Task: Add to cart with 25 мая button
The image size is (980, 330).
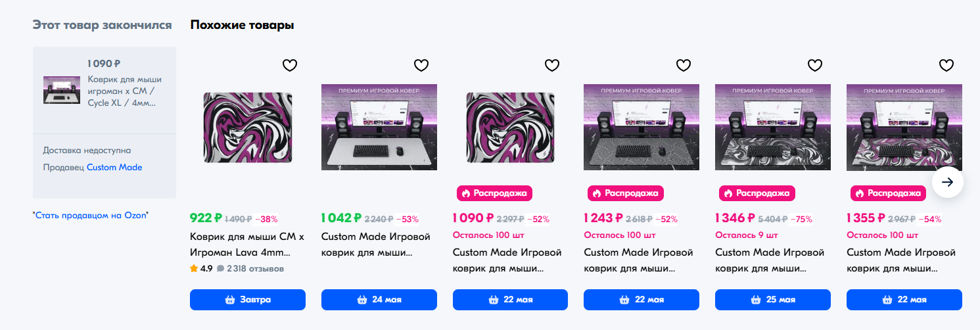Action: 773,300
